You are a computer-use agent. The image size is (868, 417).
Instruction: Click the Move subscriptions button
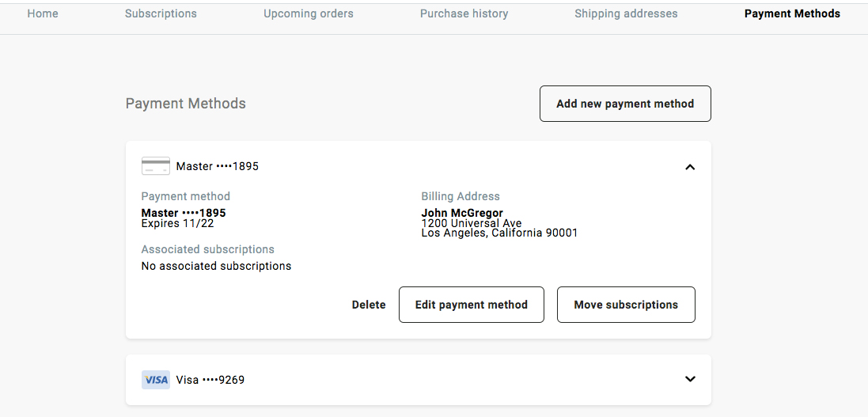click(x=626, y=305)
